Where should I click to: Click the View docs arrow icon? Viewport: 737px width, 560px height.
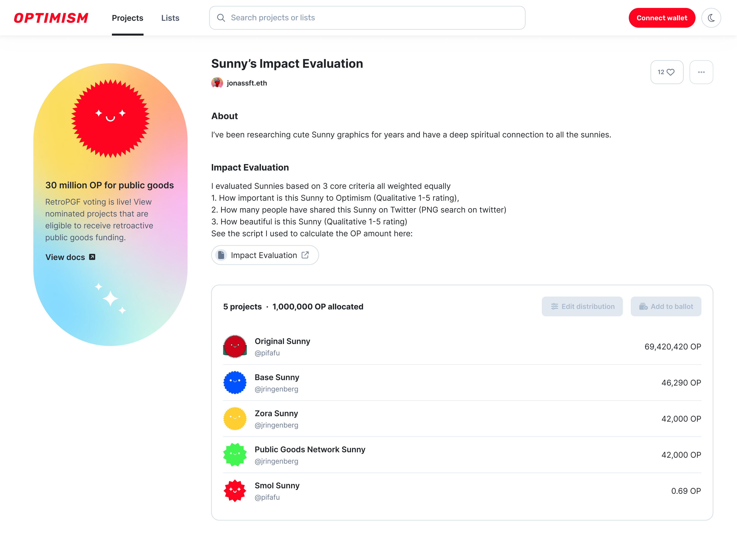[92, 257]
